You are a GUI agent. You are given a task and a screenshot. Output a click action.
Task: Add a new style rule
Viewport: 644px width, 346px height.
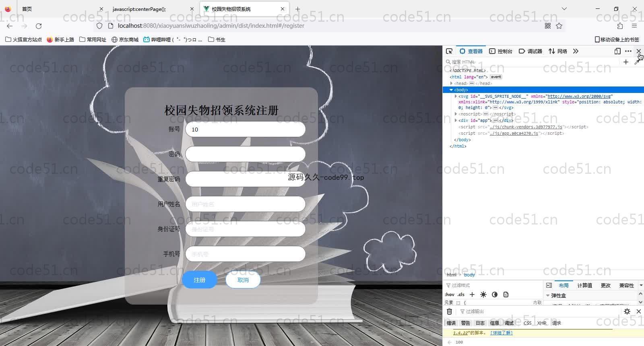click(472, 295)
